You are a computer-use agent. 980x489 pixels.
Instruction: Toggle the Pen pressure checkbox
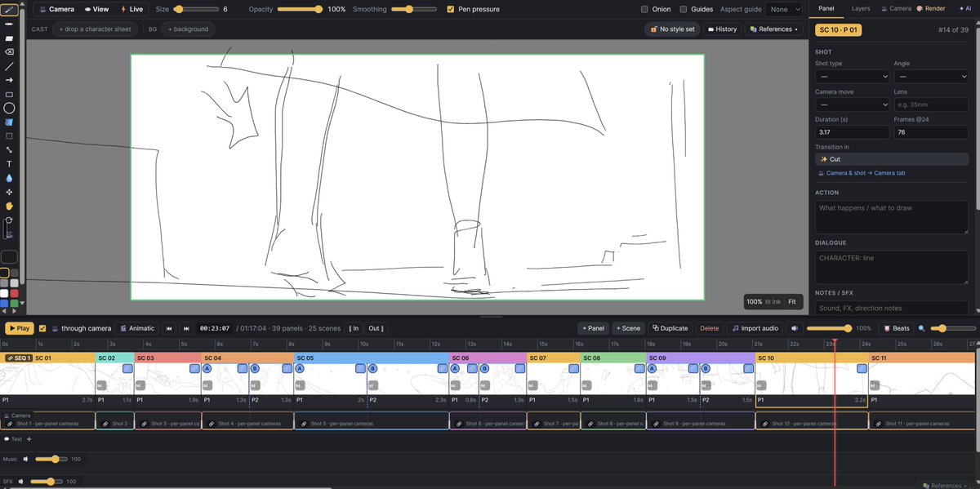tap(451, 10)
